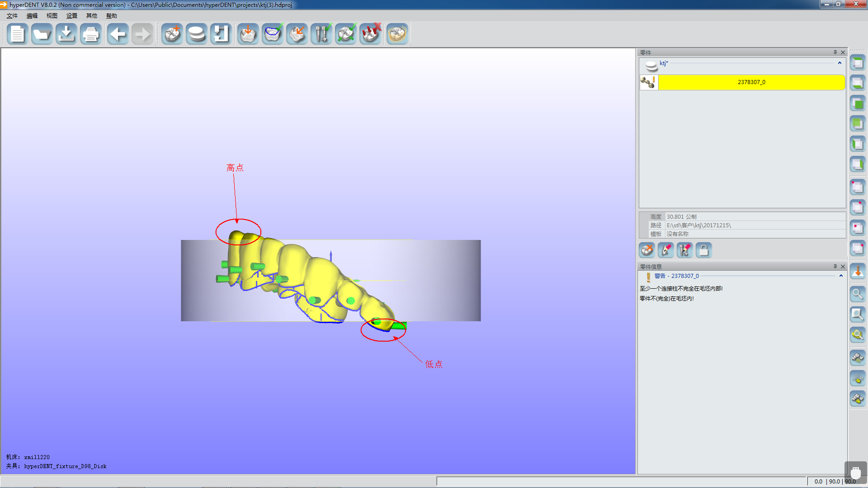Select isometric view with top-right red dot
Screen dimensions: 868x488
pyautogui.click(x=858, y=207)
